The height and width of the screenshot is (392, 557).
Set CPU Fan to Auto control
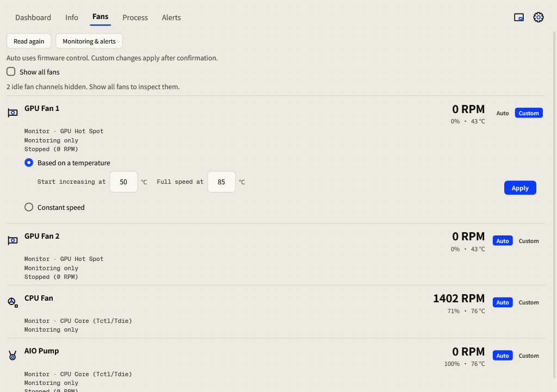tap(502, 302)
